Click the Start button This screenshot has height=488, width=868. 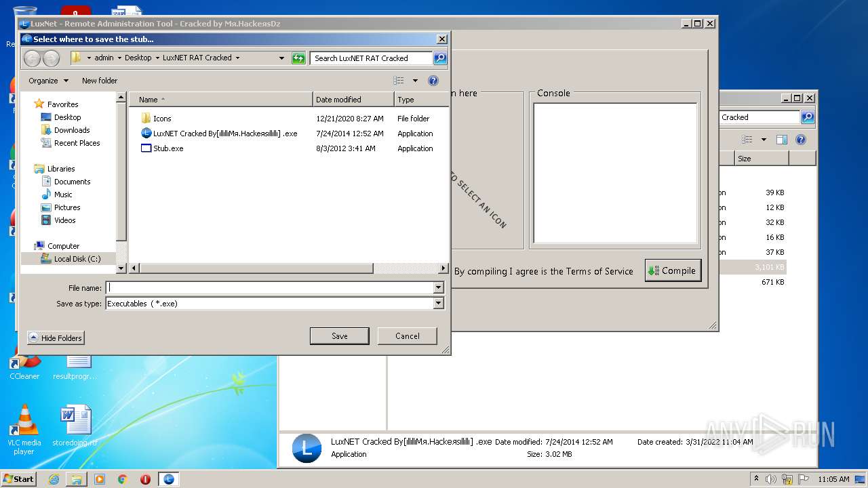(x=18, y=479)
